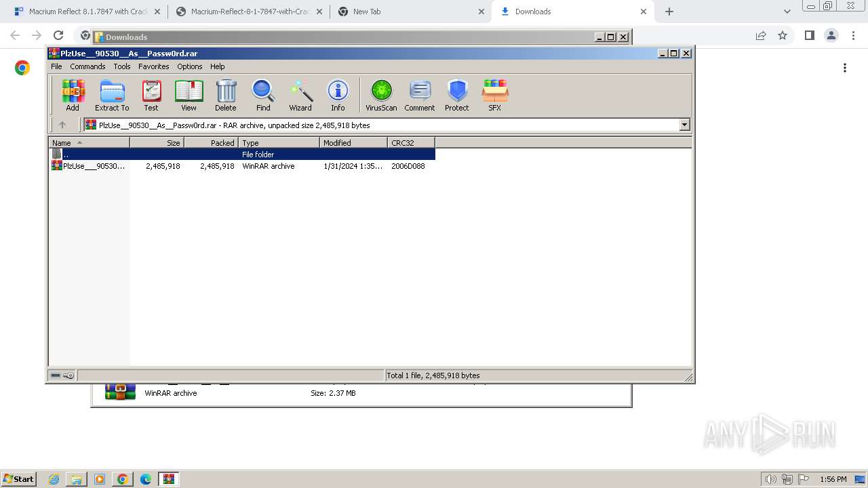Click the drive icon in WinRAR status bar
This screenshot has height=488, width=868.
click(56, 375)
